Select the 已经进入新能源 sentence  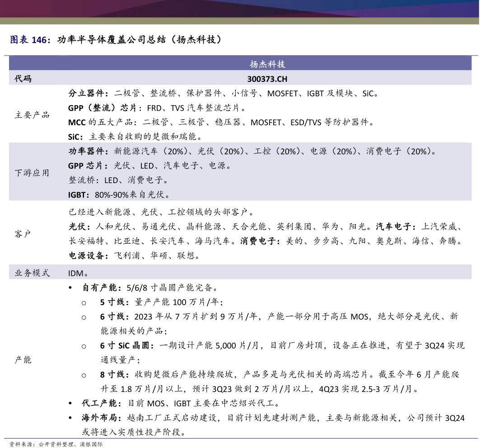click(x=161, y=212)
